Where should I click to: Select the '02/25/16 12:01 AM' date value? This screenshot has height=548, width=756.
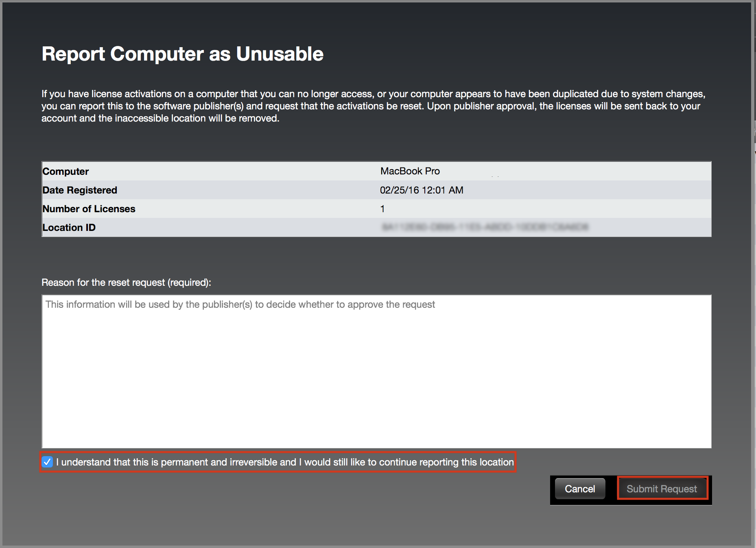[422, 190]
